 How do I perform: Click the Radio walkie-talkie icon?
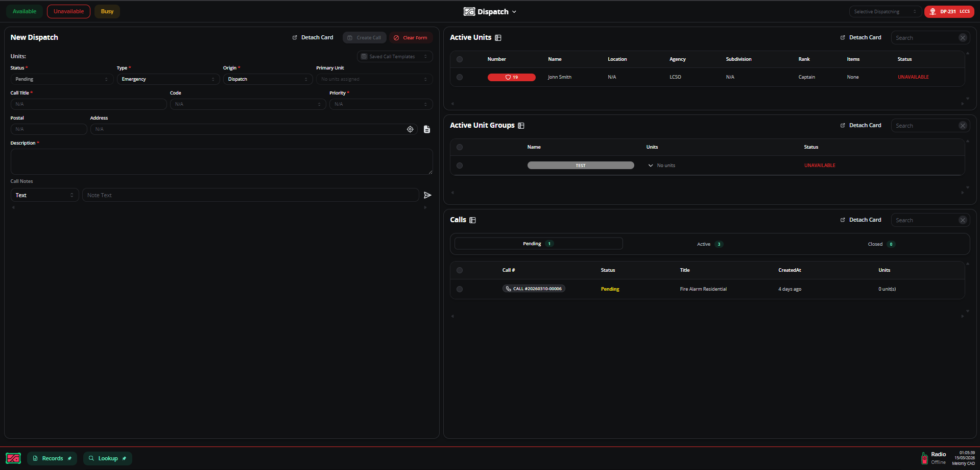[x=924, y=458]
